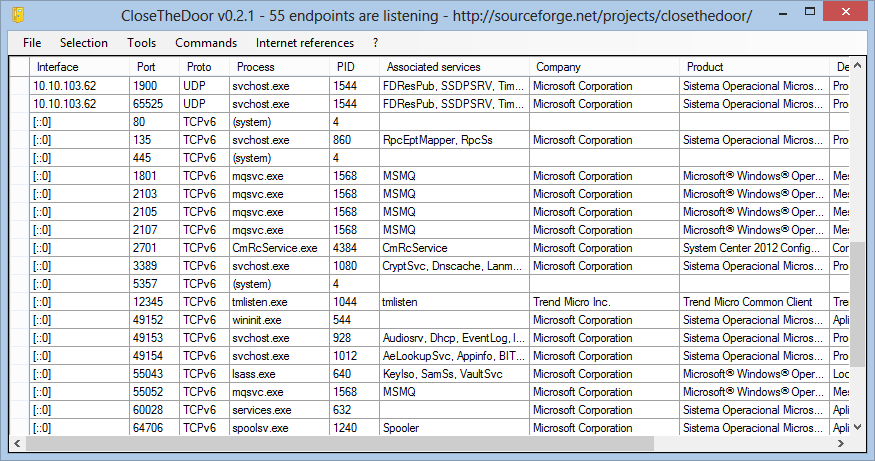Click CmRcService.exe process cell

tap(279, 248)
